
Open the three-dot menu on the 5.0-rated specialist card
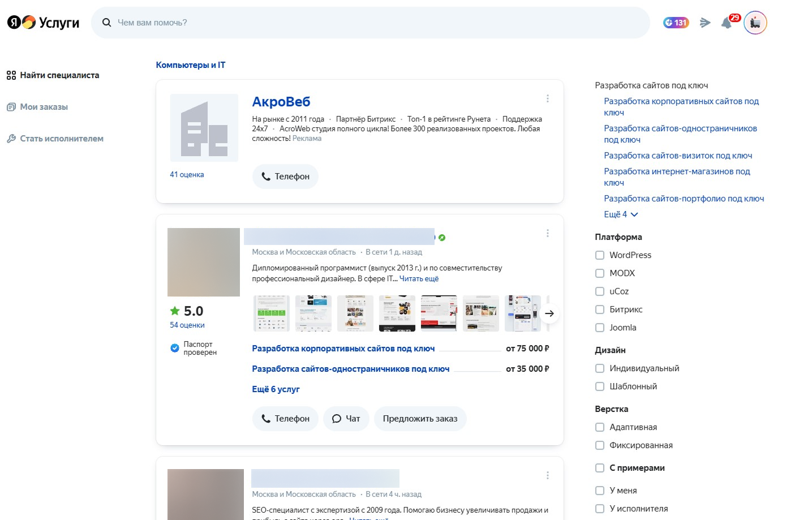(547, 233)
